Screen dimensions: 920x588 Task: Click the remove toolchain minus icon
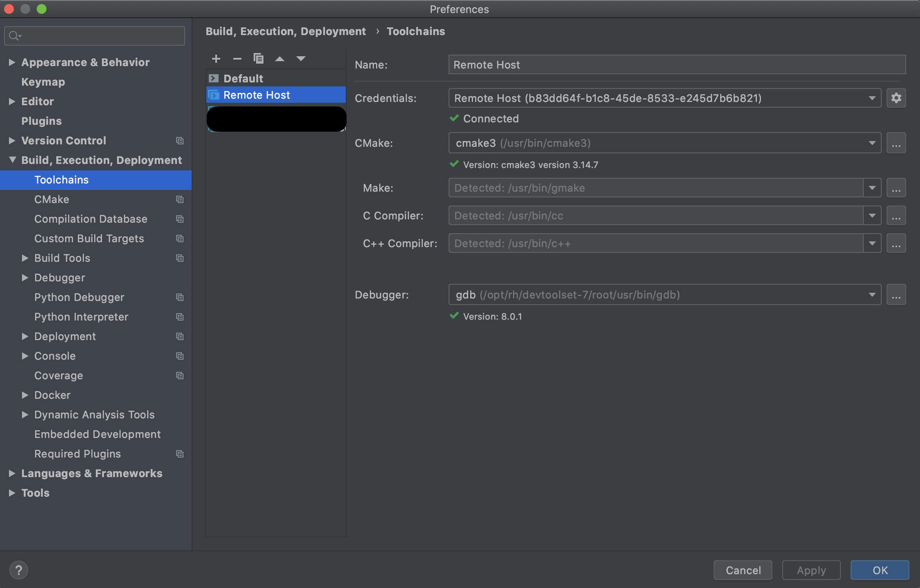point(237,59)
